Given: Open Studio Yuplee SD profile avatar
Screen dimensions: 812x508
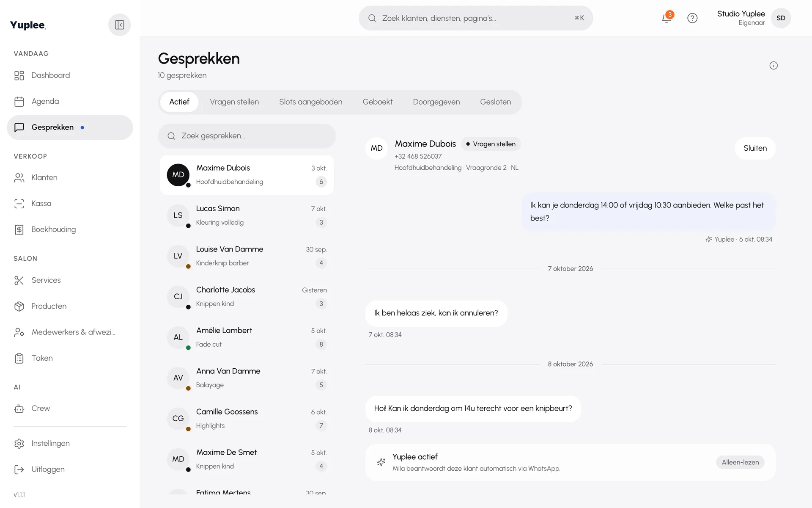Looking at the screenshot, I should point(781,18).
